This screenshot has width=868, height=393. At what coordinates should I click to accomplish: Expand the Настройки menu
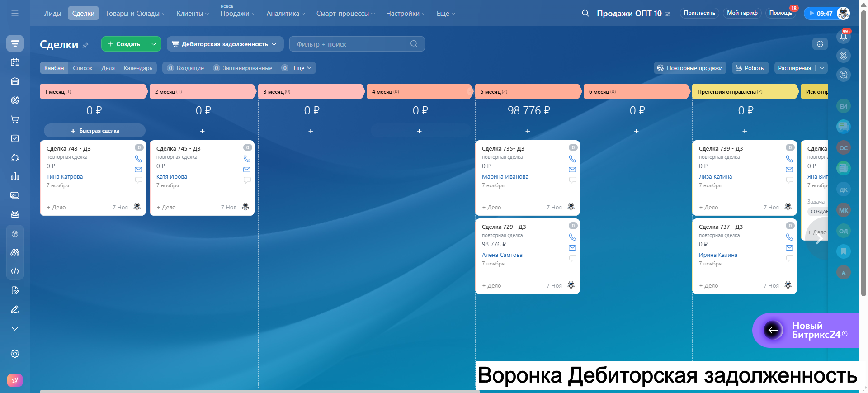[406, 14]
